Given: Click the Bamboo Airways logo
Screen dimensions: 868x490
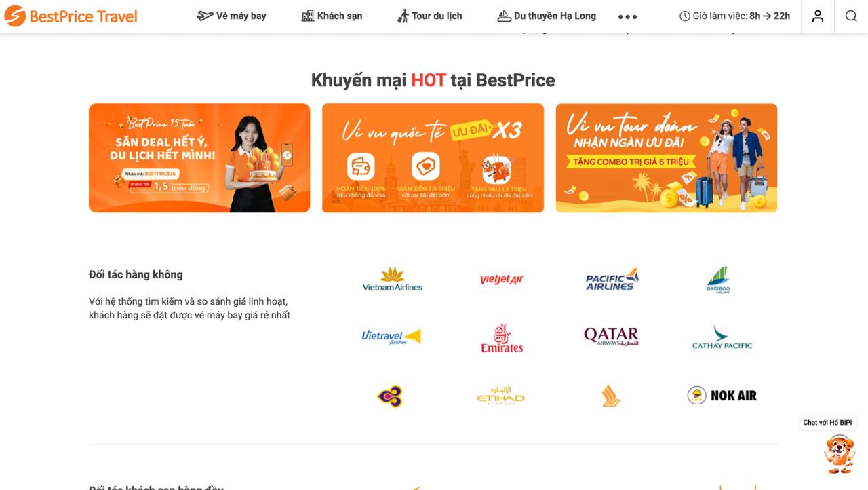Looking at the screenshot, I should tap(718, 280).
